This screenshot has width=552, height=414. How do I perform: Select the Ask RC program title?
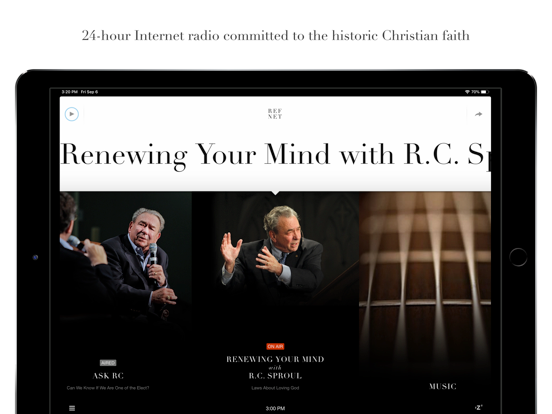(108, 376)
